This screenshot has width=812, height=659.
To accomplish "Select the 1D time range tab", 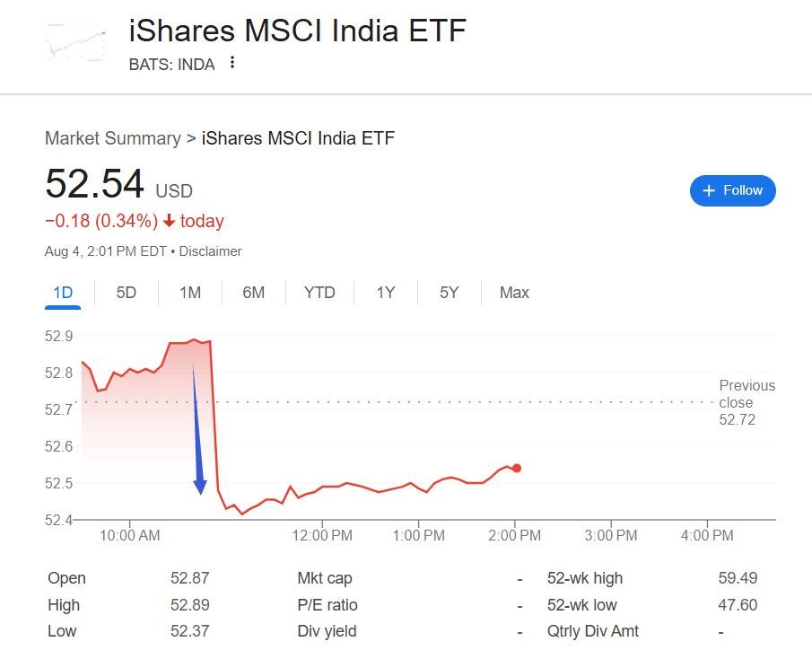I will point(63,293).
